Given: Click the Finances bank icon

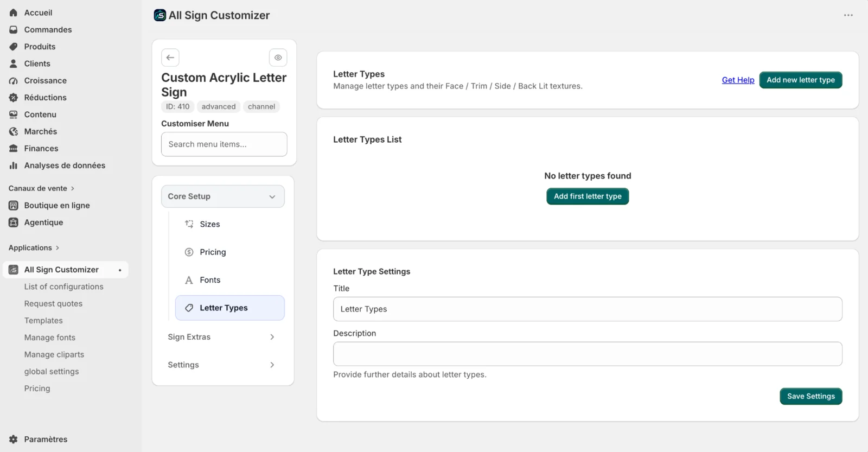Looking at the screenshot, I should tap(14, 148).
